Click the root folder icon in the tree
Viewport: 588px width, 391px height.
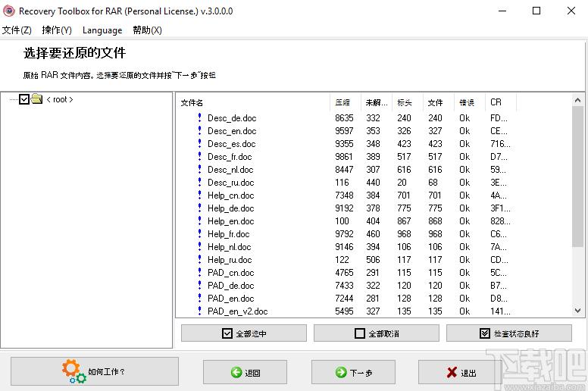pyautogui.click(x=36, y=99)
